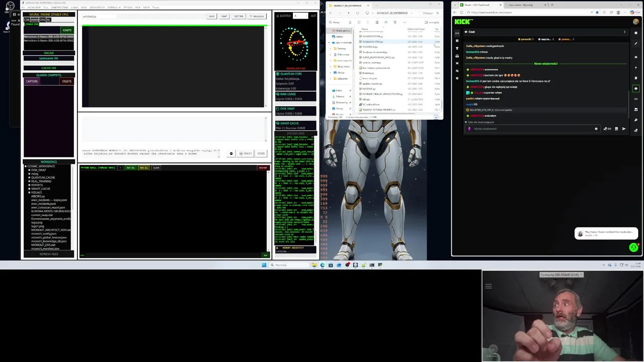Open the ZABEZPIECZENIA menu
The image size is (644, 362).
59,8
